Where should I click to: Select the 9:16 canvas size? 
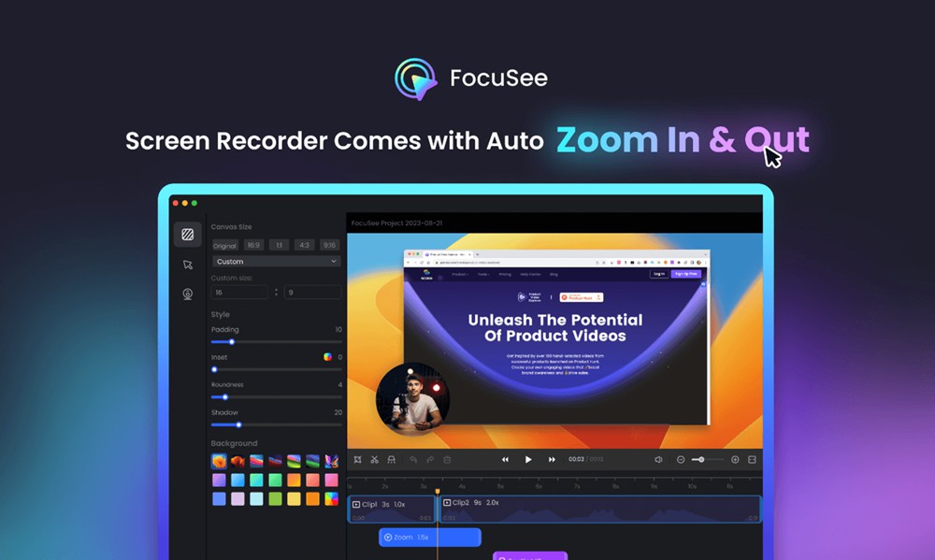[329, 245]
